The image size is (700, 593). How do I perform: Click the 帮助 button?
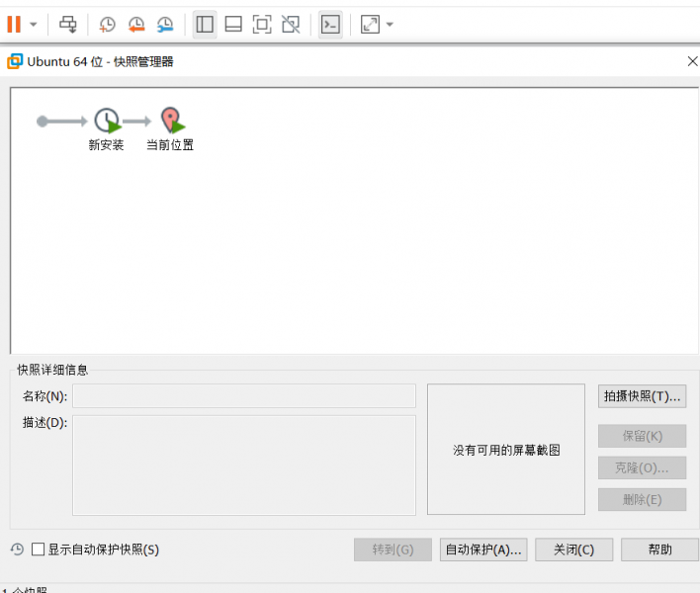click(659, 550)
